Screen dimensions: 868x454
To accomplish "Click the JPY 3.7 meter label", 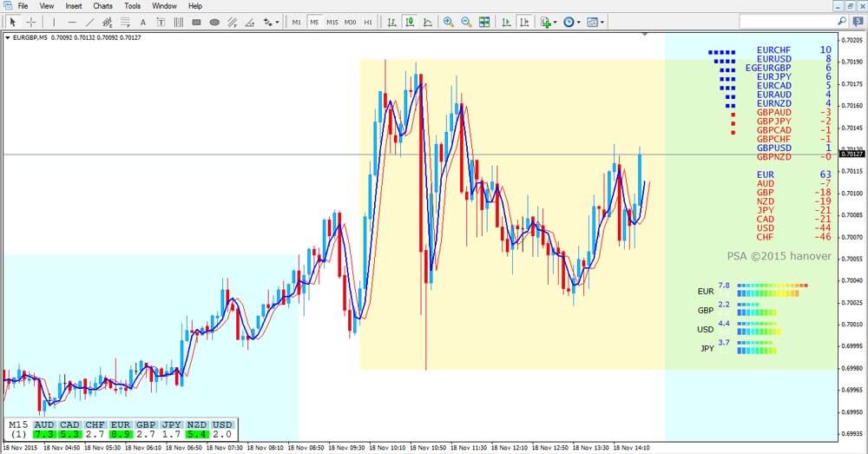I will coord(724,343).
